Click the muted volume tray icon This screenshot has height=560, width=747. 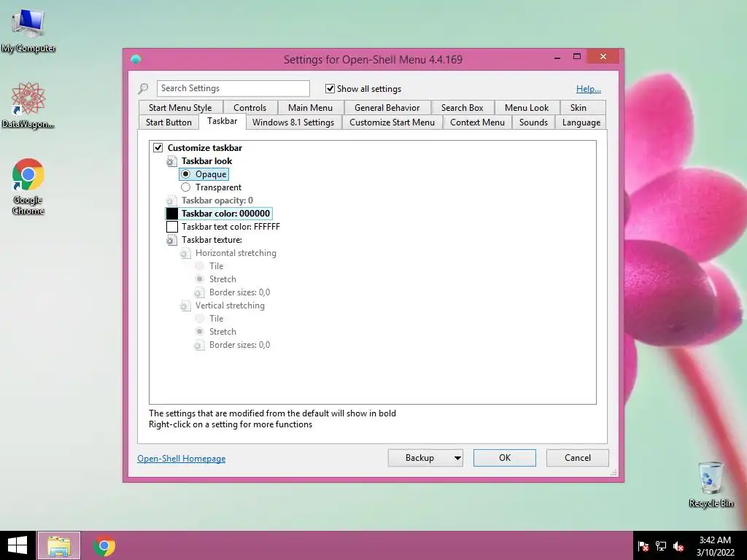click(678, 546)
